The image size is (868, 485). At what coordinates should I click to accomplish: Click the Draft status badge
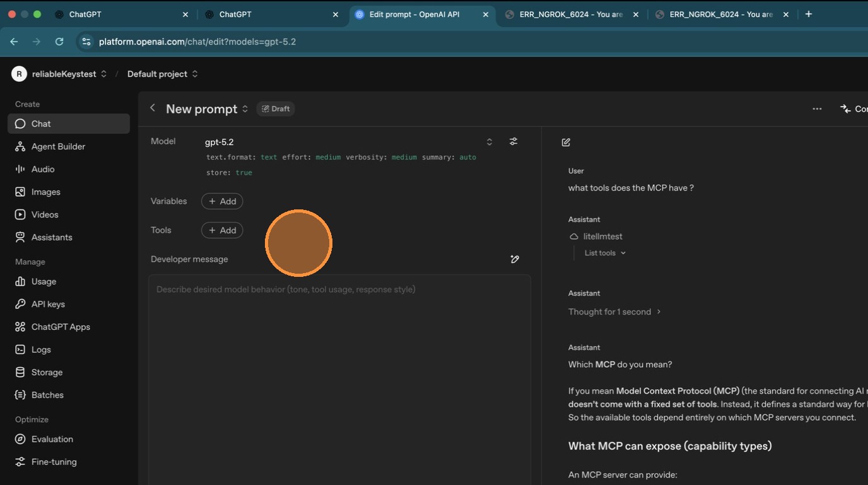click(276, 108)
